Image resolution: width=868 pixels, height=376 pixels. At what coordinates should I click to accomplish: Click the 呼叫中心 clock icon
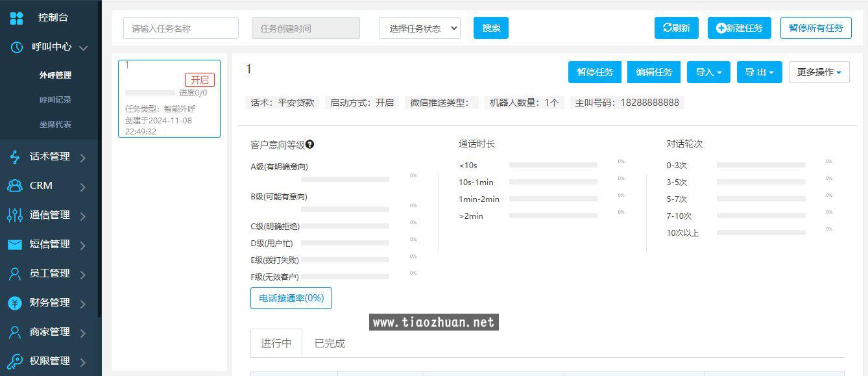(18, 47)
